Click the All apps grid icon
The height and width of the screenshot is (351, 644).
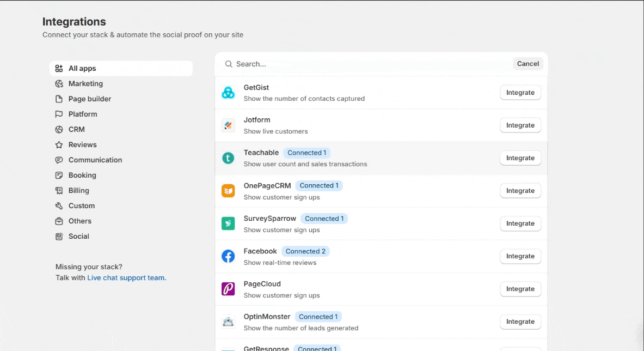pos(59,68)
